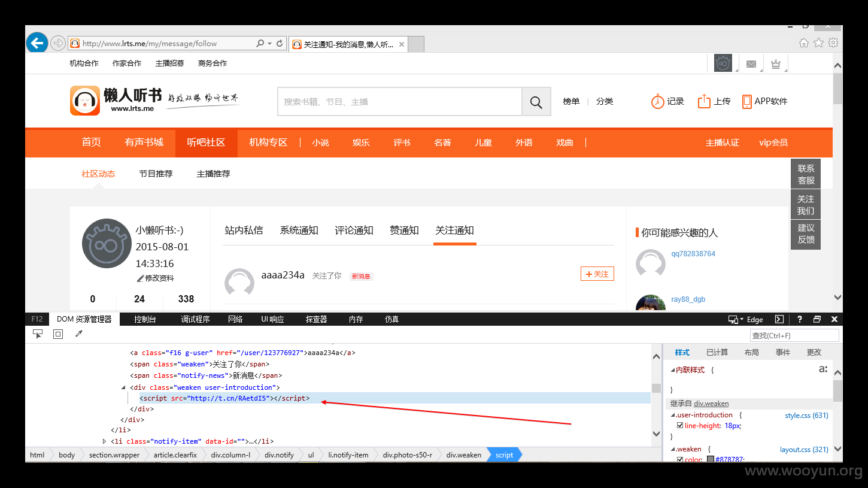Toggle the DOM element highlighting box icon
868x488 pixels.
tap(58, 334)
